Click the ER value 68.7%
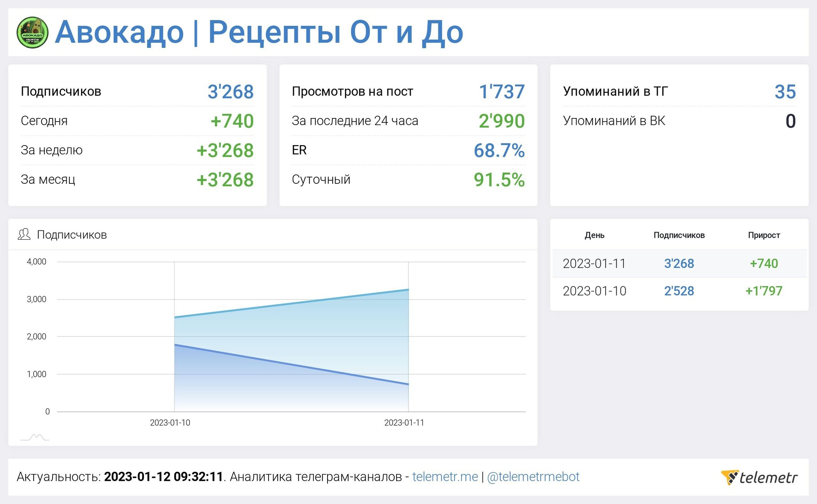This screenshot has width=817, height=504. pyautogui.click(x=499, y=150)
